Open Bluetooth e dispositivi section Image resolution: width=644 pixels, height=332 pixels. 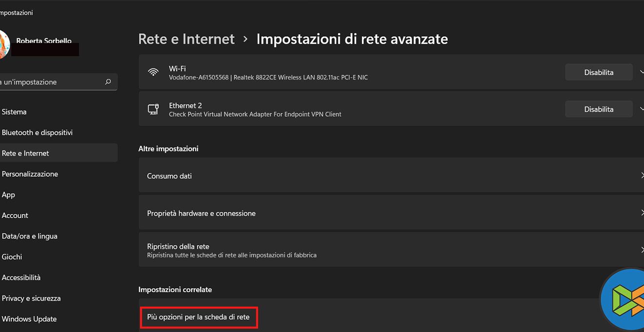pyautogui.click(x=37, y=132)
